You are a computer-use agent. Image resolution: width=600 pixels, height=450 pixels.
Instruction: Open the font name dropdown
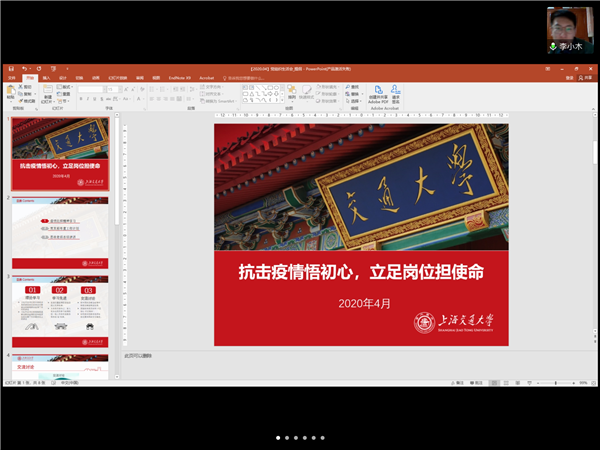pyautogui.click(x=104, y=89)
